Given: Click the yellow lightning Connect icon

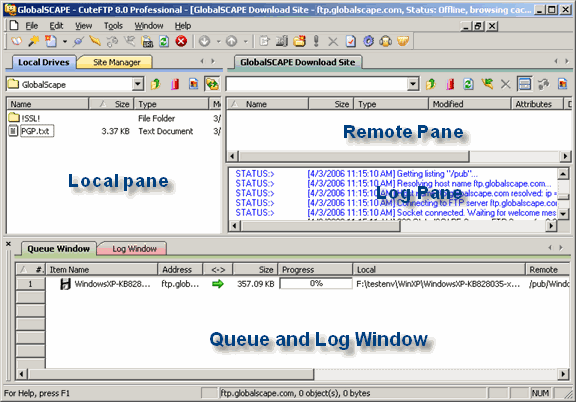Looking at the screenshot, I should pos(95,41).
